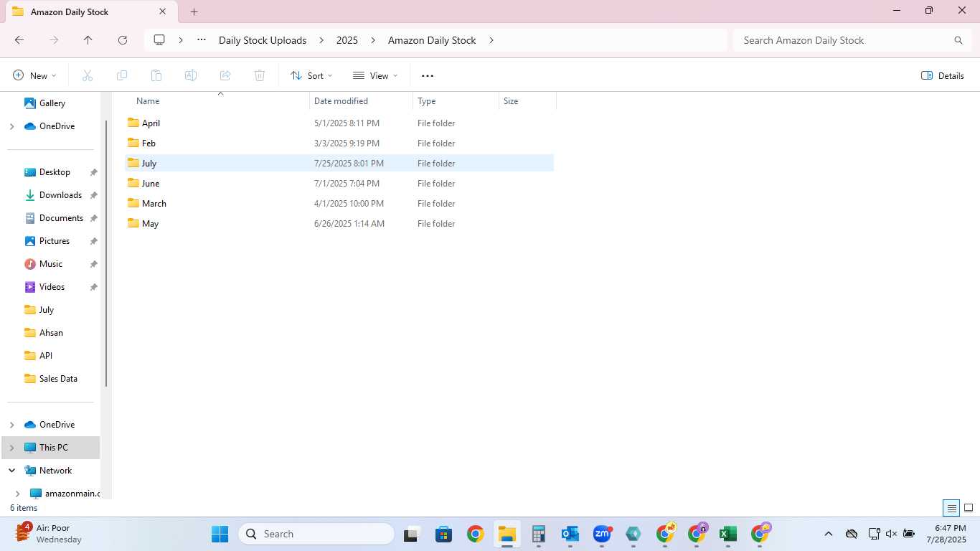This screenshot has width=980, height=551.
Task: Select the July folder in file list
Action: pyautogui.click(x=339, y=164)
